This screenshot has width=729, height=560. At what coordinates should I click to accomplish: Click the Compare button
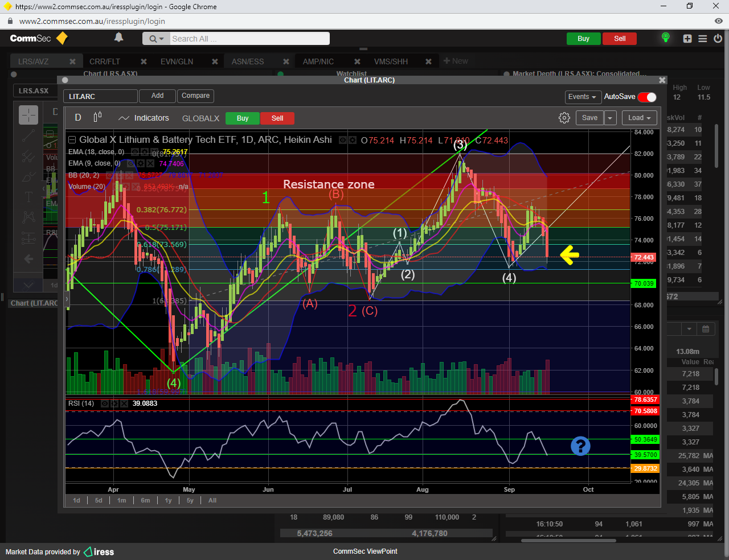[x=195, y=96]
